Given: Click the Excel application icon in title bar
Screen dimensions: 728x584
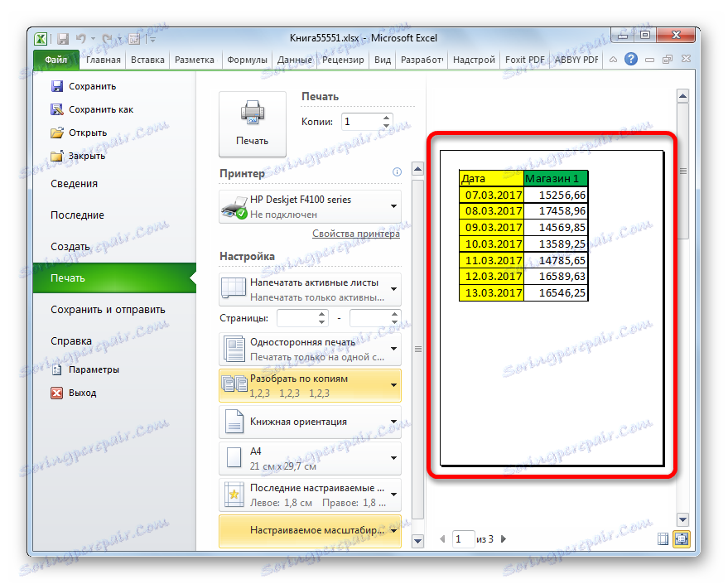Looking at the screenshot, I should 41,39.
